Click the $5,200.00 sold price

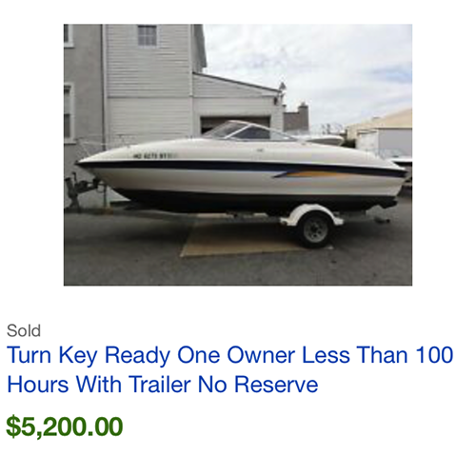click(x=65, y=426)
